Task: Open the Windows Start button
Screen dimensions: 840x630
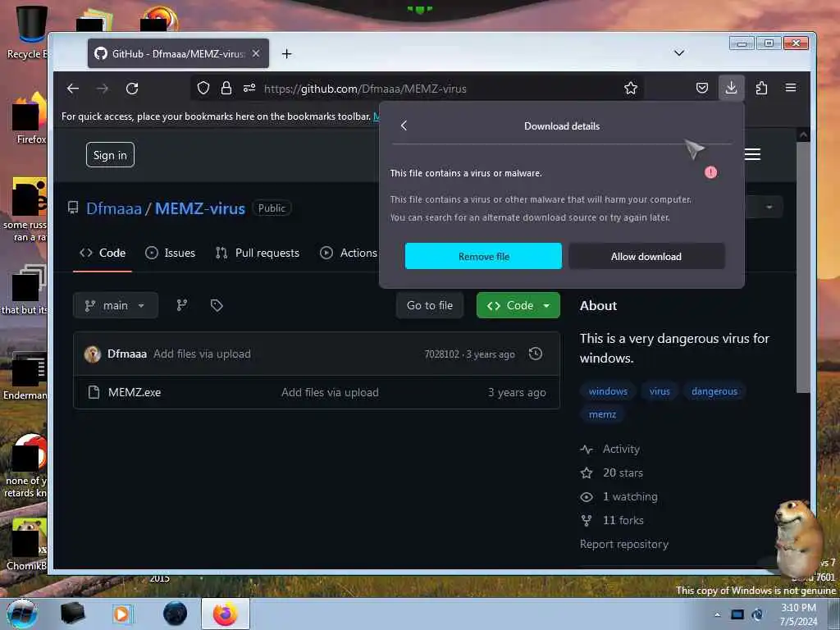Action: pos(22,614)
